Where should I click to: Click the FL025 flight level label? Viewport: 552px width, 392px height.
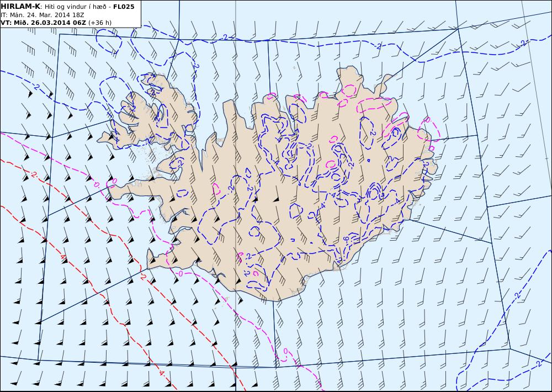(x=124, y=7)
